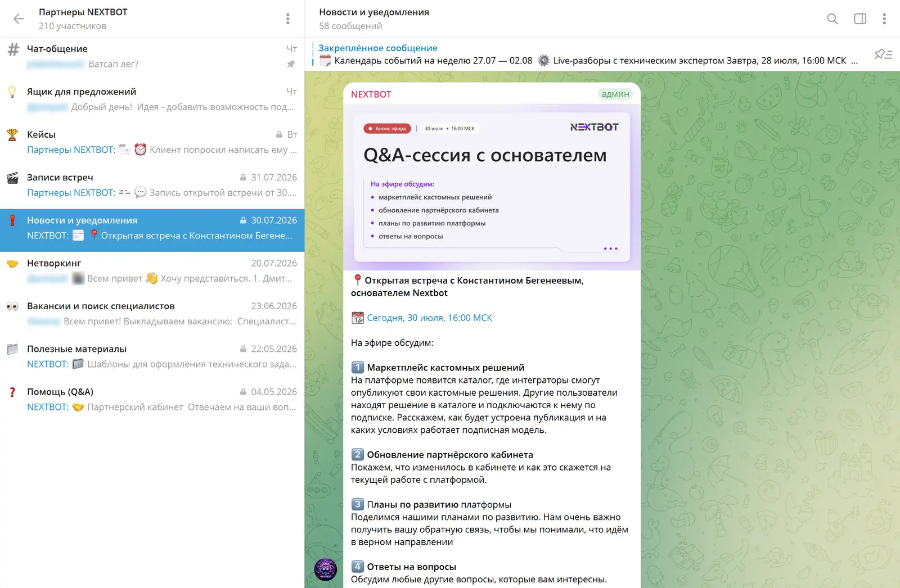Click heading Обновление партнёрского кабинета
The height and width of the screenshot is (588, 900).
[x=450, y=455]
